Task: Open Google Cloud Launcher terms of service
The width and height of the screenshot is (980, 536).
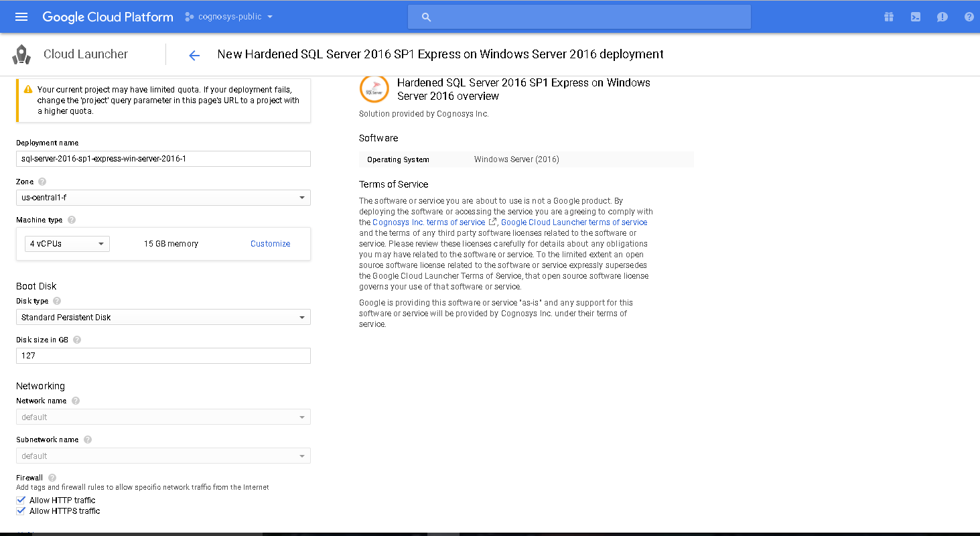Action: 574,222
